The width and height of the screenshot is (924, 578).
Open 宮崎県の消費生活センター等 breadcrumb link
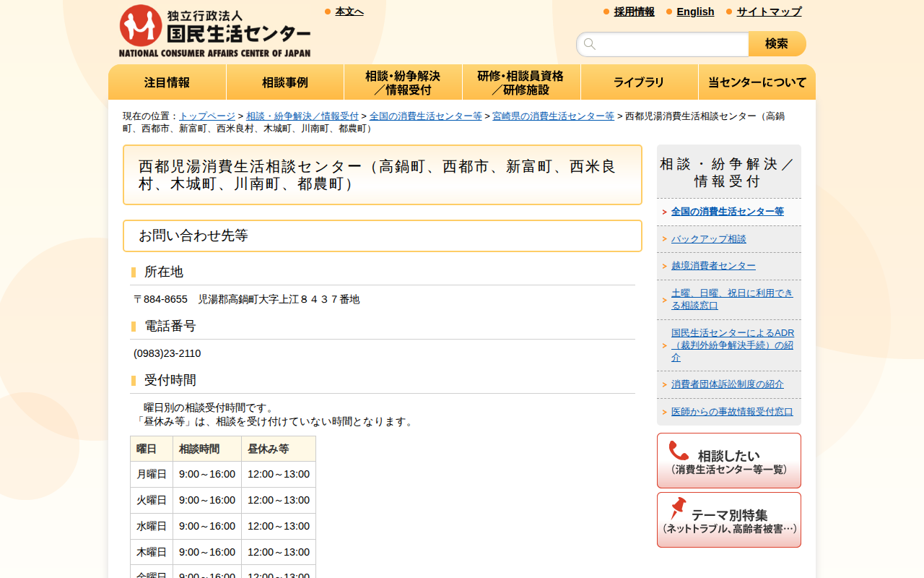(x=554, y=116)
